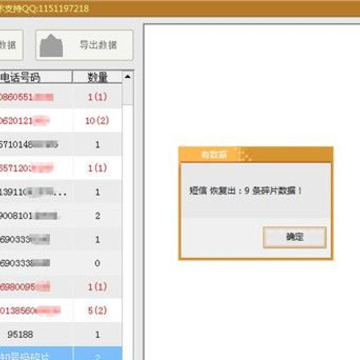360x360 pixels.
Task: Select the row with number 95188
Action: pyautogui.click(x=61, y=334)
